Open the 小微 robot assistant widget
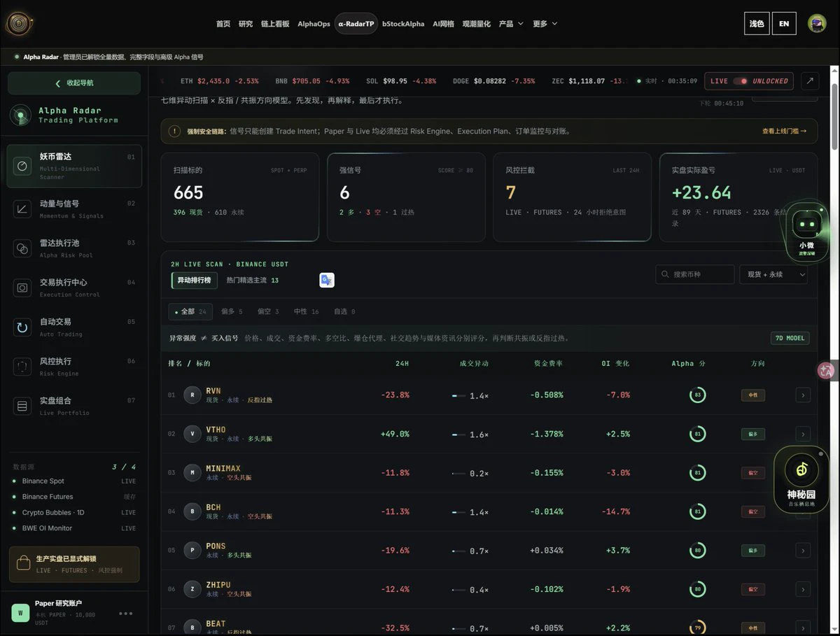840x636 pixels. (x=806, y=232)
